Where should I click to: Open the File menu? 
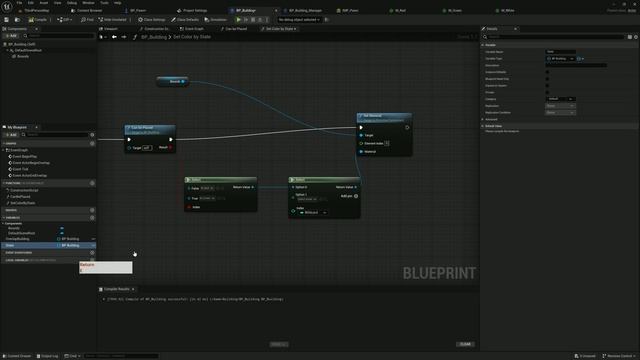point(19,3)
